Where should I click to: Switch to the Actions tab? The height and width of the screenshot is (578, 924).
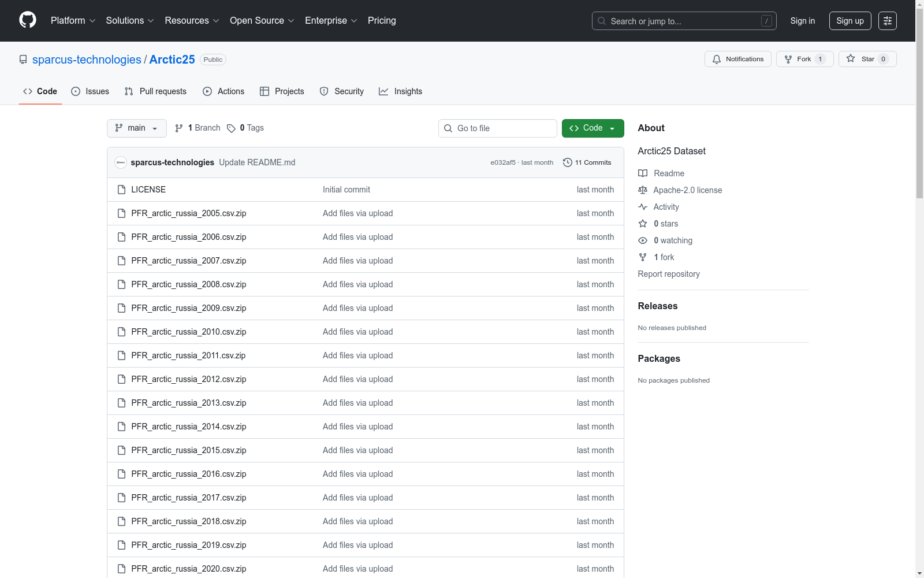tap(223, 91)
